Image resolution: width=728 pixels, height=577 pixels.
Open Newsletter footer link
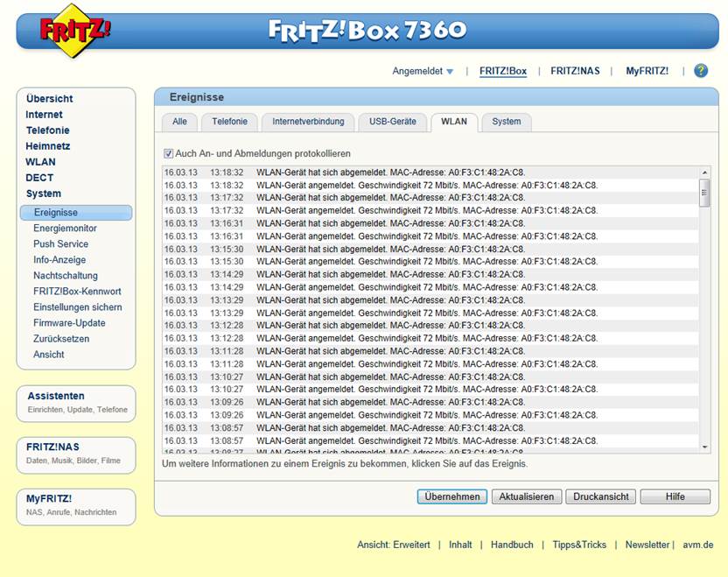647,545
